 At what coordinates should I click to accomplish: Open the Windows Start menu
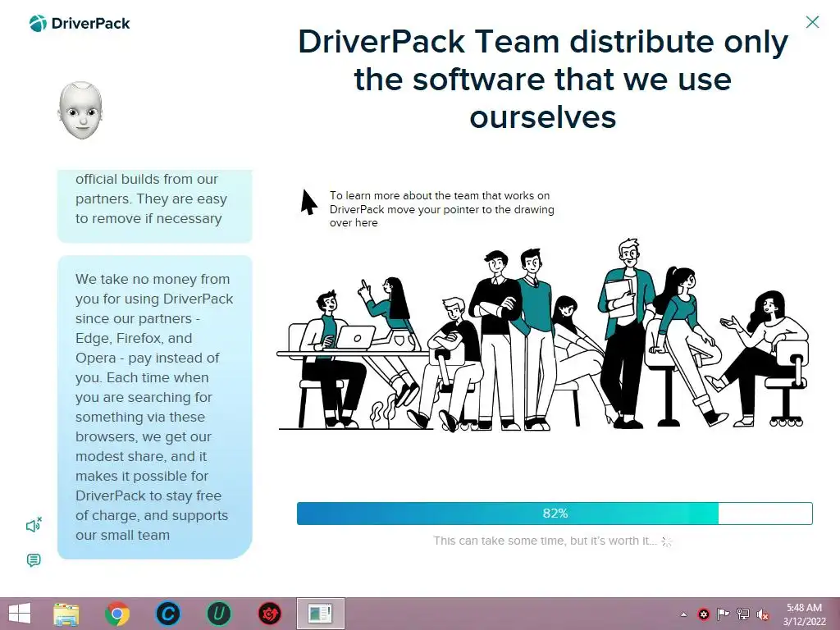20,614
